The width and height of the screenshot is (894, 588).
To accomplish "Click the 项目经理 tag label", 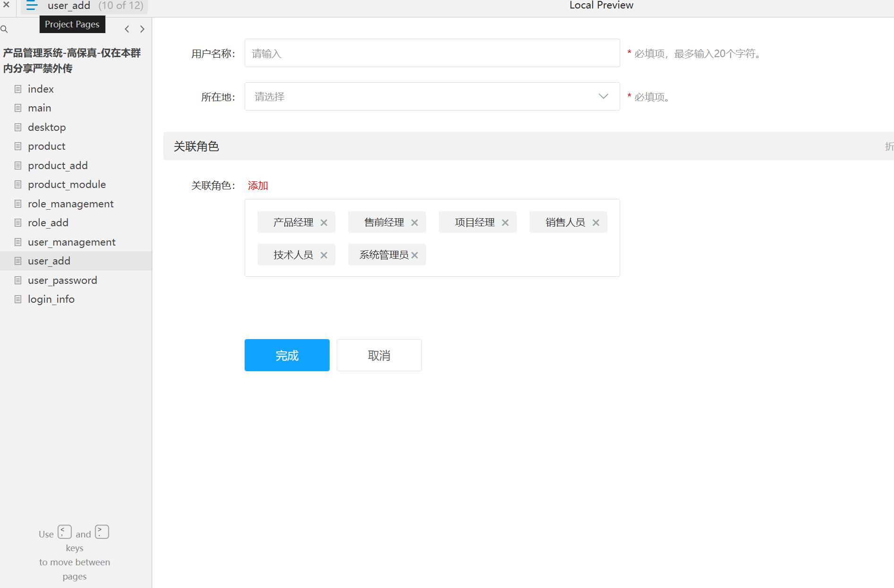I will 475,222.
